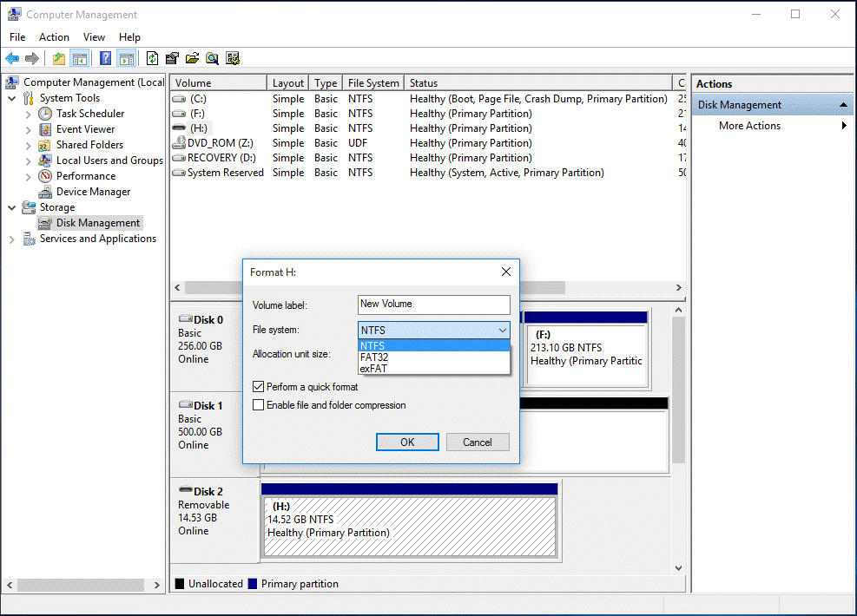Image resolution: width=857 pixels, height=616 pixels.
Task: Click the Disk 2 removable drive icon
Action: [x=186, y=490]
